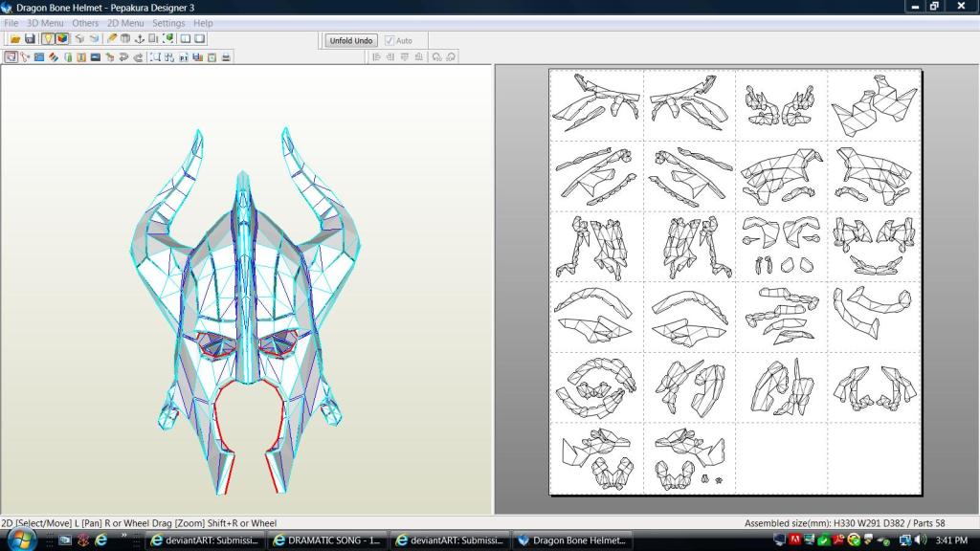Switch to DRAMATIC SONG taskbar window
The height and width of the screenshot is (551, 980).
pos(327,540)
